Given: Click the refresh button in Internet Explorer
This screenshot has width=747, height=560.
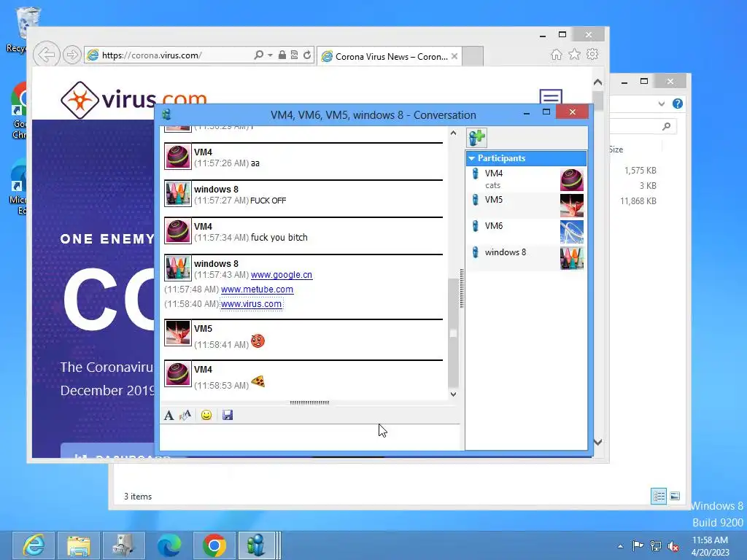Looking at the screenshot, I should tap(307, 55).
